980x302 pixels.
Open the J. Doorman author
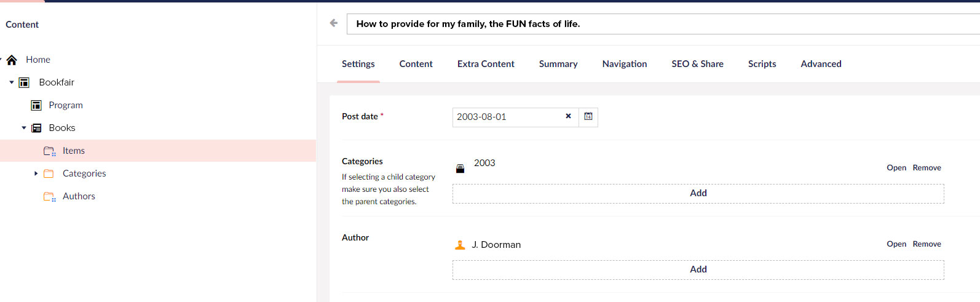896,244
